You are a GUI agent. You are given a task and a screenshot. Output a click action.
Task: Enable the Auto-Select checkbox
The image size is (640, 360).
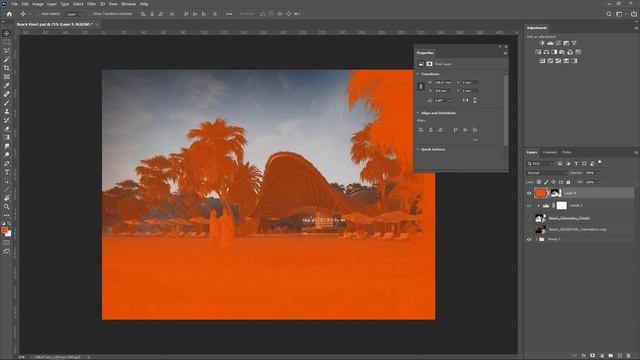(39, 14)
